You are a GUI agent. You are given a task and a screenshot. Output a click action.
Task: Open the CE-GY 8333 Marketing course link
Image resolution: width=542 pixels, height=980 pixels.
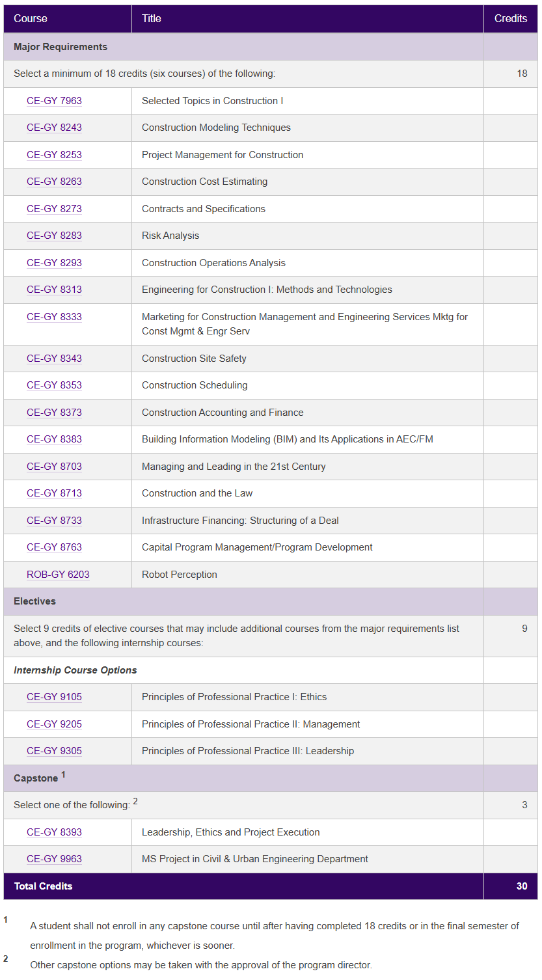[x=54, y=317]
